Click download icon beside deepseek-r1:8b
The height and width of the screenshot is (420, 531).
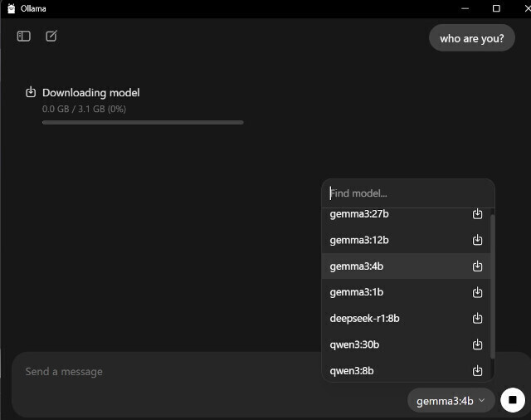[x=478, y=318]
